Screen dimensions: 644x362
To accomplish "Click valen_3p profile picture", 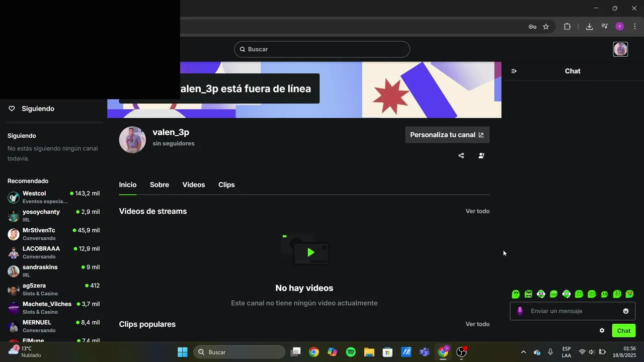I will (x=132, y=140).
